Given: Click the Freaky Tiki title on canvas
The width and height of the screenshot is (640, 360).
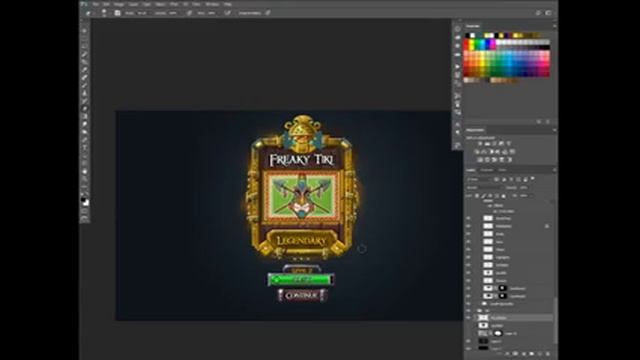Looking at the screenshot, I should [x=302, y=160].
